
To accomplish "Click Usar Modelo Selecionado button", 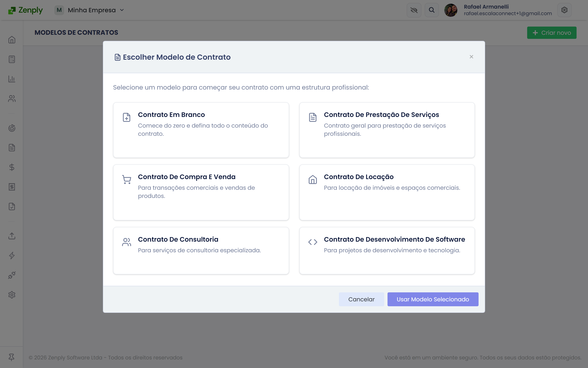I will tap(433, 299).
